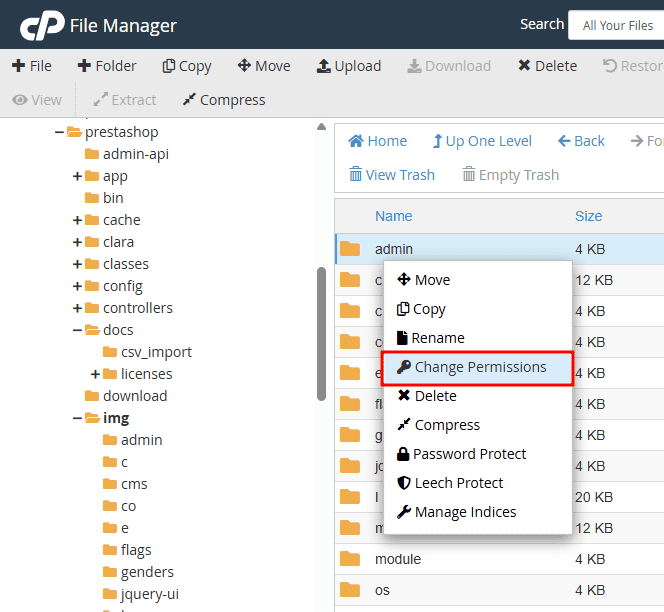This screenshot has height=612, width=664.
Task: Expand the app folder in tree
Action: [77, 176]
